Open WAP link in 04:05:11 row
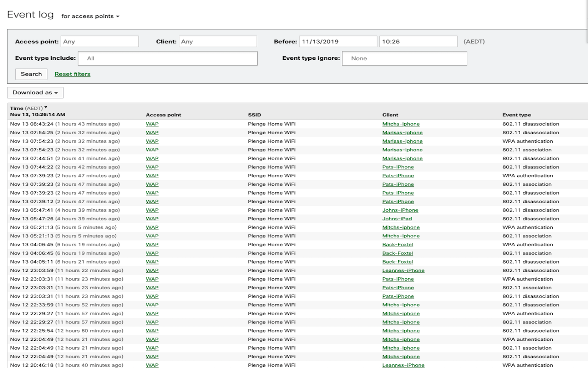This screenshot has width=588, height=368. 152,262
